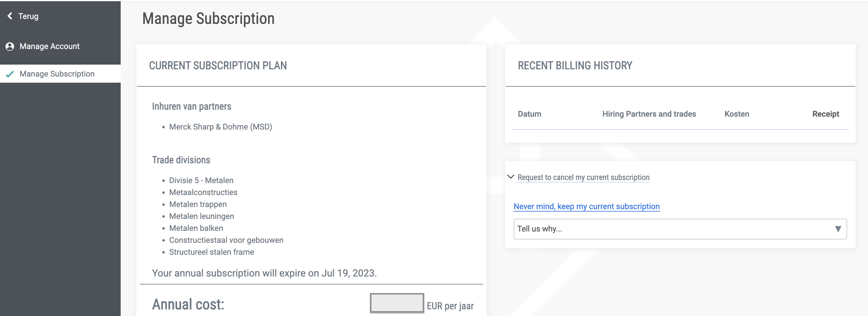Image resolution: width=868 pixels, height=316 pixels.
Task: Open Manage Account in sidebar
Action: click(50, 47)
